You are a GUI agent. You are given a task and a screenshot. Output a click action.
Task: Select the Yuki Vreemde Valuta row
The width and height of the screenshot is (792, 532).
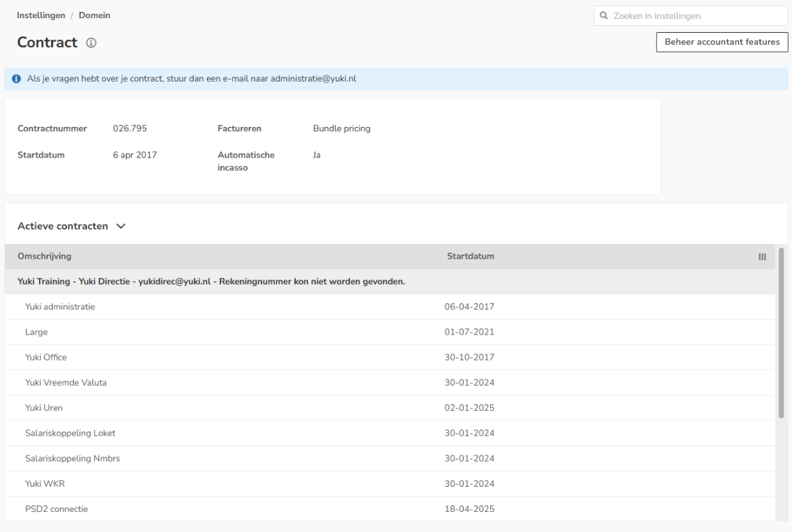tap(390, 383)
